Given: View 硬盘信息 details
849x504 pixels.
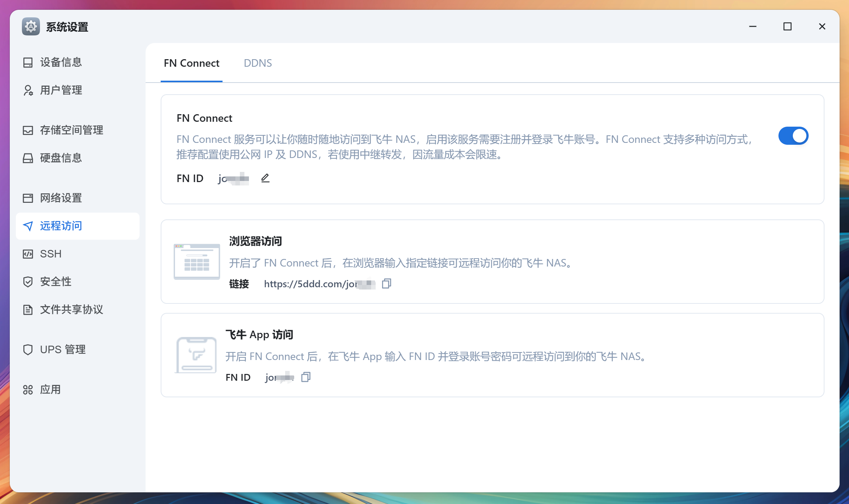Looking at the screenshot, I should click(61, 158).
